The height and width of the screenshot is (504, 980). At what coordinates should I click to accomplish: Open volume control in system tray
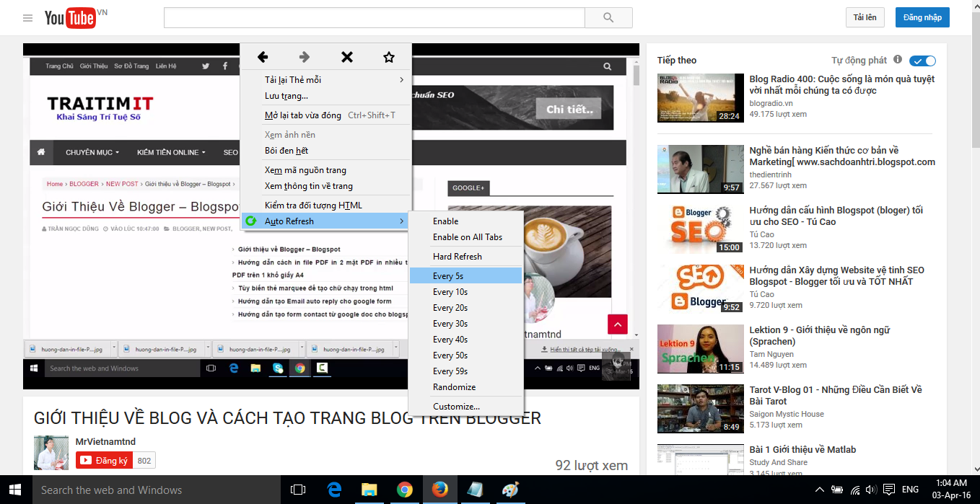872,490
